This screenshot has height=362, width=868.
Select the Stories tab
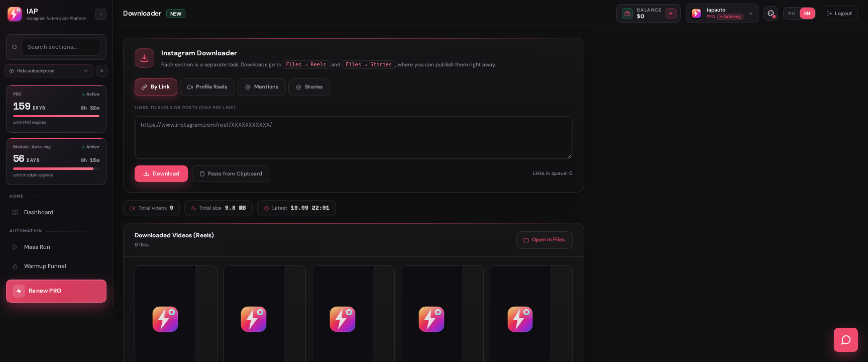pyautogui.click(x=309, y=87)
